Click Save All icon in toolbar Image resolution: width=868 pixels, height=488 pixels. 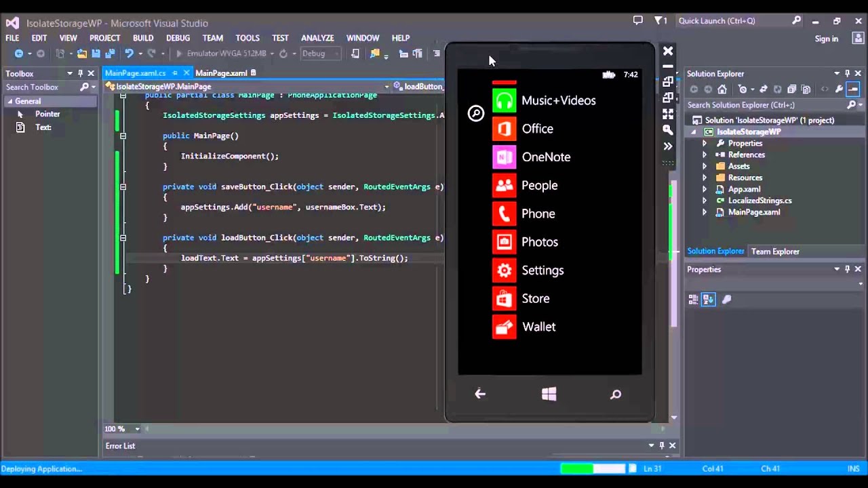[109, 54]
